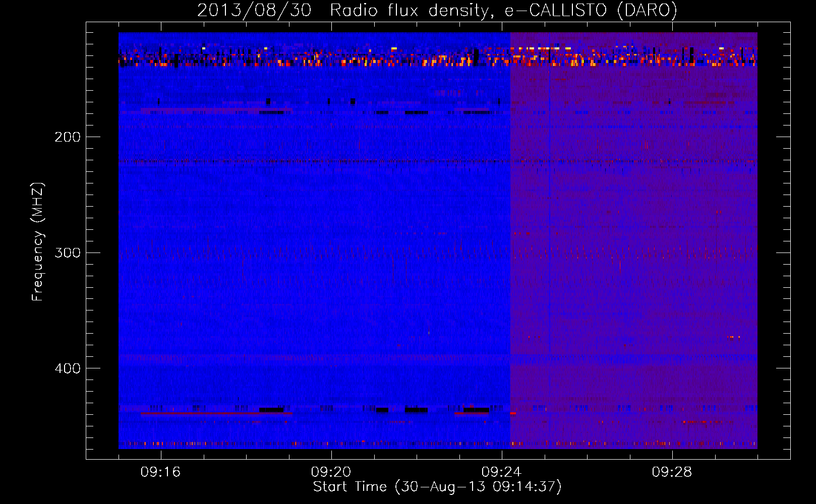Click the plot title "2013/08/30 Radio flux density, e-CALLISTO (DARO)"
The height and width of the screenshot is (504, 816).
click(x=437, y=10)
